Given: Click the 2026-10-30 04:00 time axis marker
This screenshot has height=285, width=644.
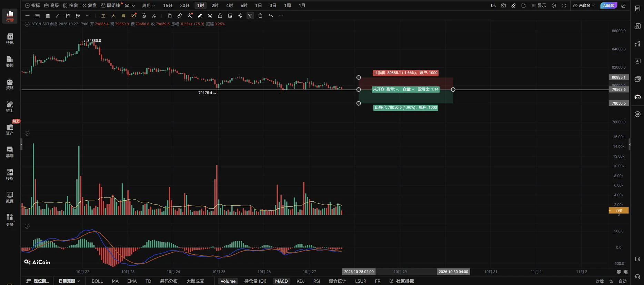Looking at the screenshot, I should click(x=453, y=272).
